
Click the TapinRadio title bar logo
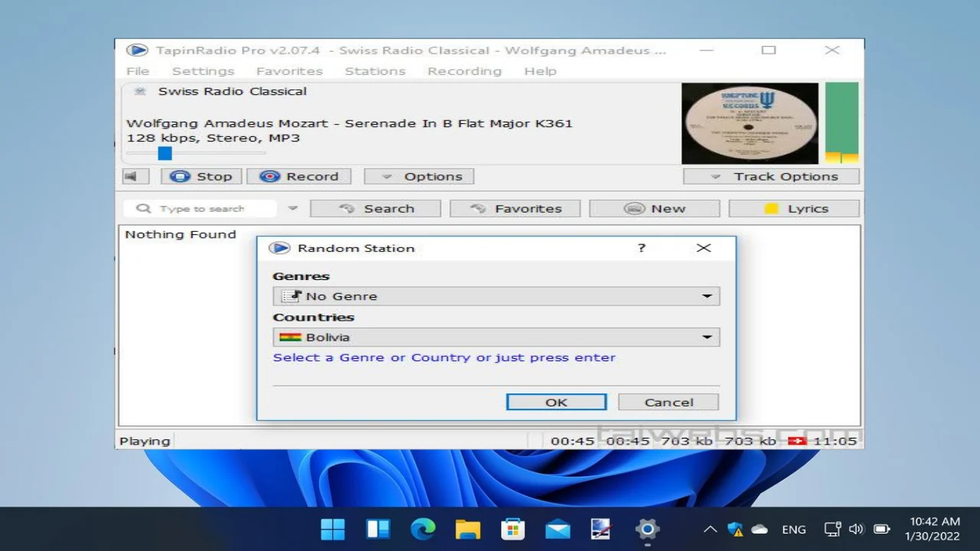click(137, 51)
